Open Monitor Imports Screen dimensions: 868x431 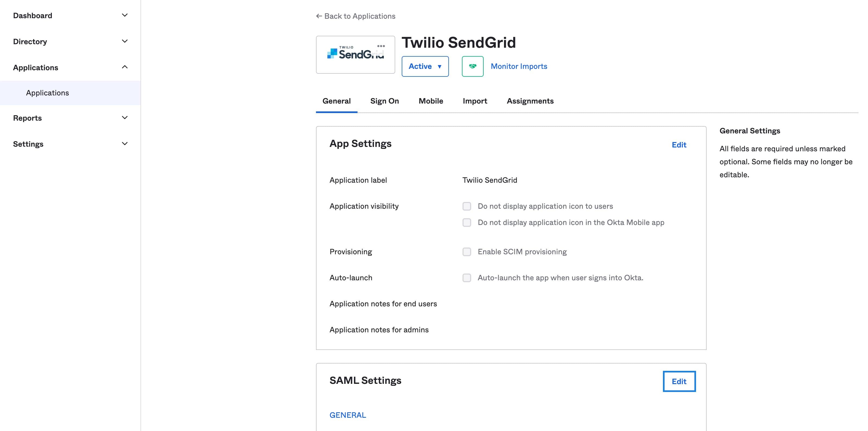click(x=519, y=66)
